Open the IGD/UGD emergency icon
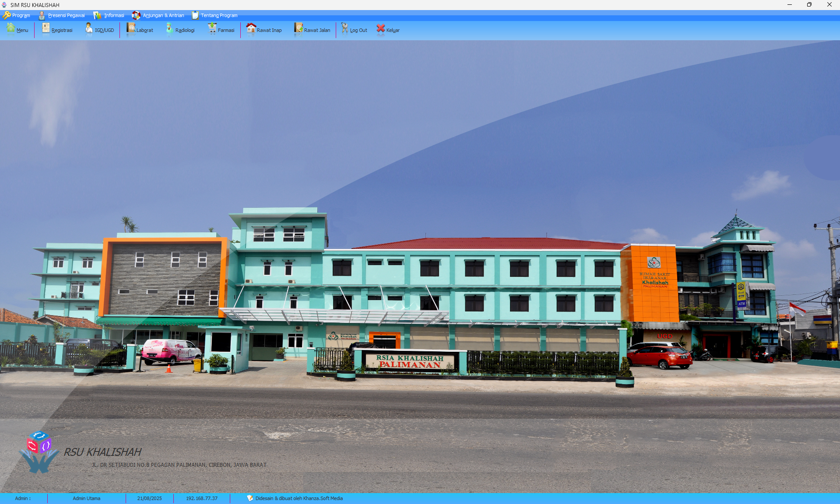This screenshot has height=504, width=840. click(89, 28)
